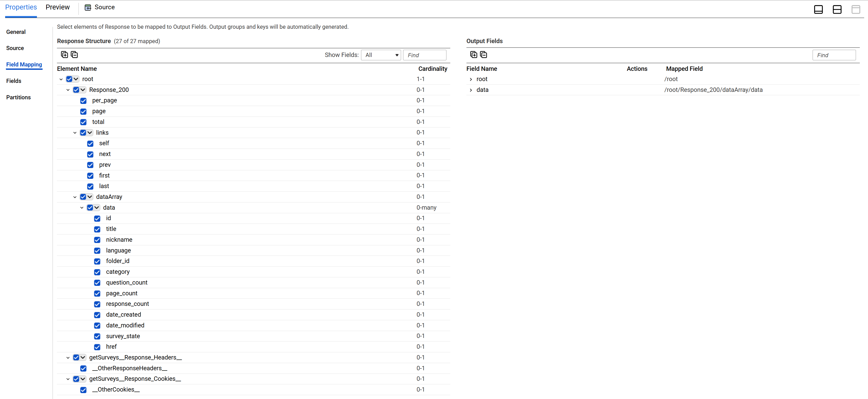Uncheck the total checkbox
Viewport: 868px width, 399px height.
(83, 122)
